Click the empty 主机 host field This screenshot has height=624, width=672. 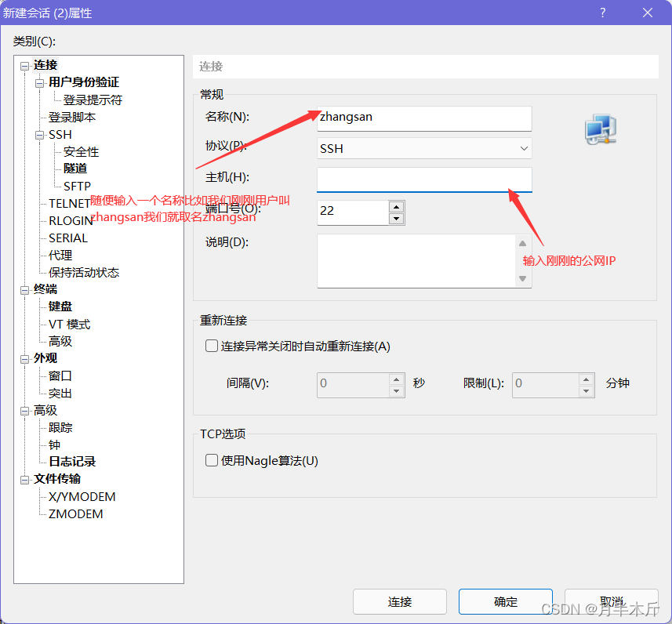point(424,180)
